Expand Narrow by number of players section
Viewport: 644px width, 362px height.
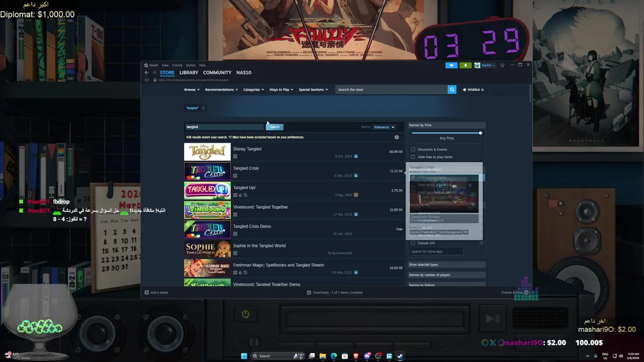coord(446,275)
